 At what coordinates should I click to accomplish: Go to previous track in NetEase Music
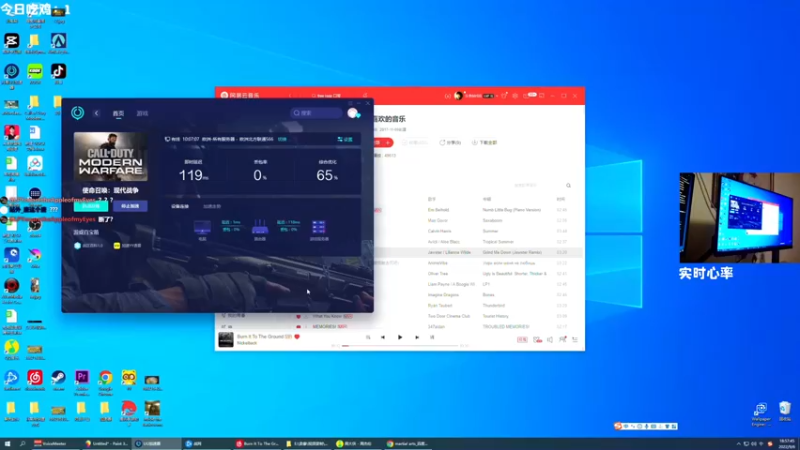click(383, 337)
